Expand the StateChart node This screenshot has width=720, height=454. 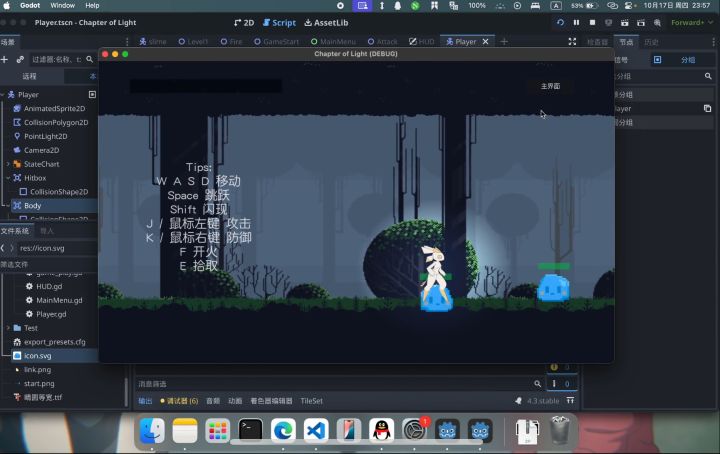(x=8, y=164)
